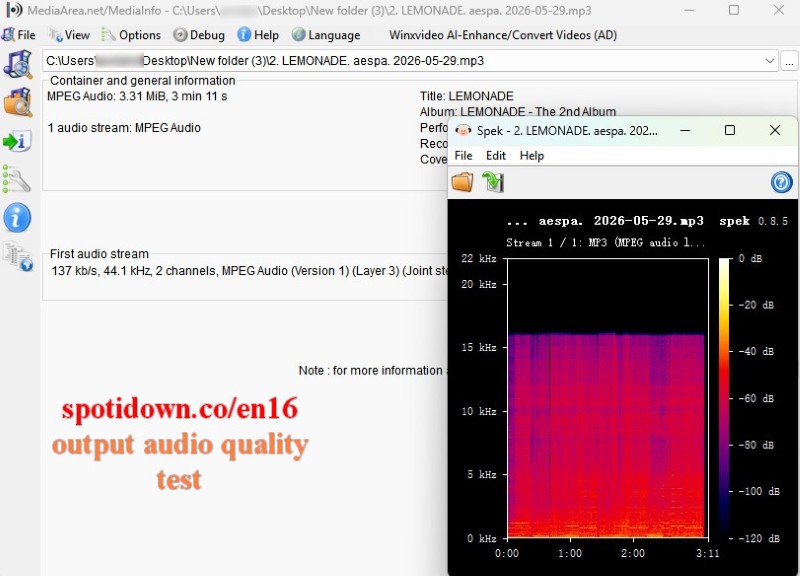Screen dimensions: 800x576
Task: Expand the file path dropdown arrow
Action: 769,61
